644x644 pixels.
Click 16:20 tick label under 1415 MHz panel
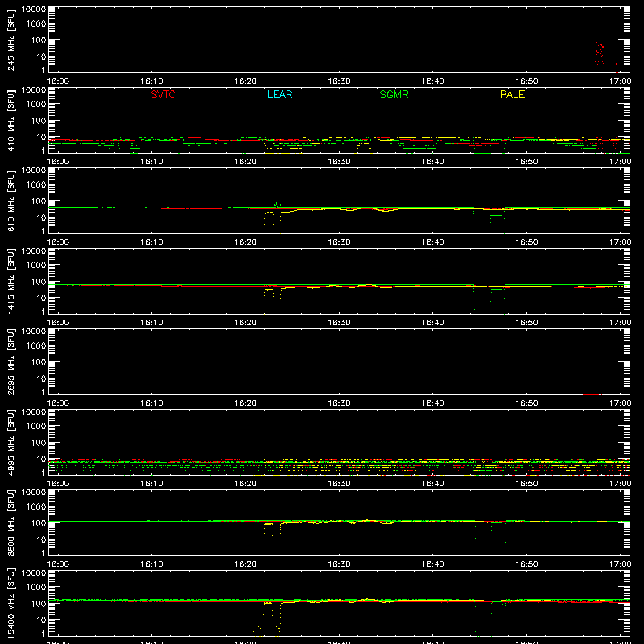pos(246,323)
